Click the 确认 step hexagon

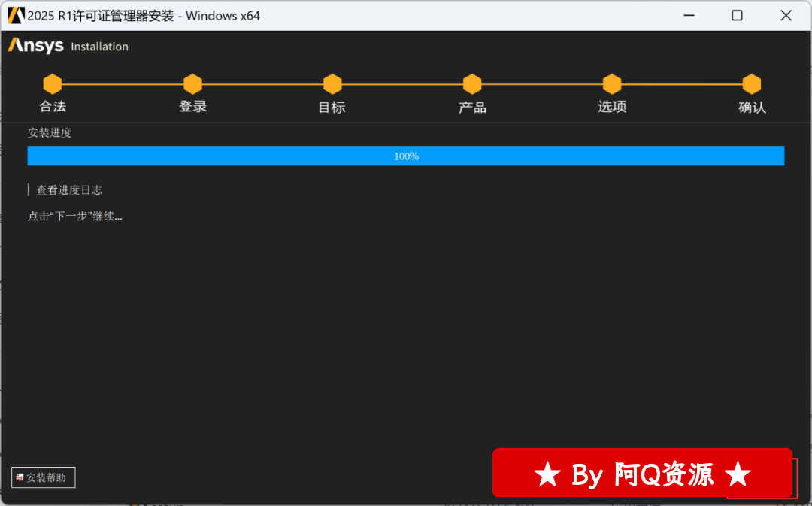click(752, 84)
